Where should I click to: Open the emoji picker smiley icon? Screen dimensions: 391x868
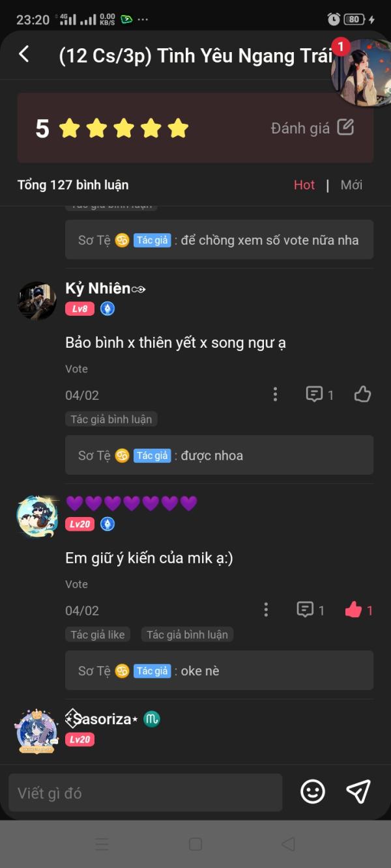(x=313, y=791)
